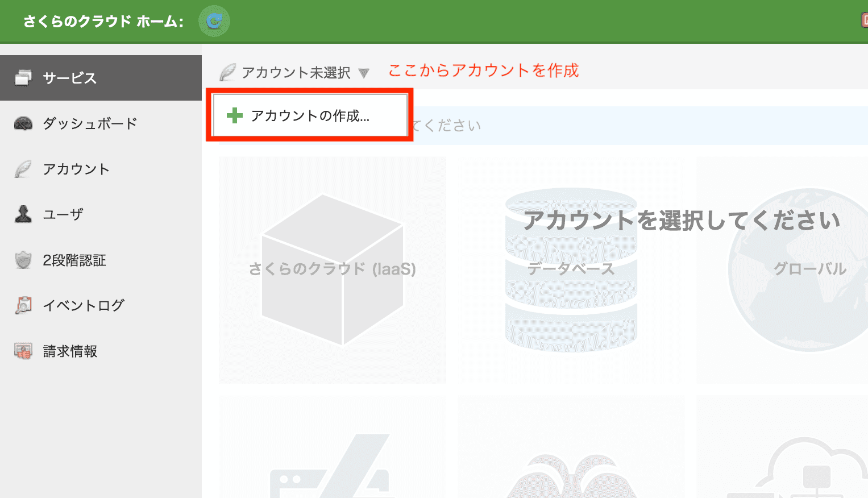Open the イベントログ page
The height and width of the screenshot is (498, 868).
point(101,305)
